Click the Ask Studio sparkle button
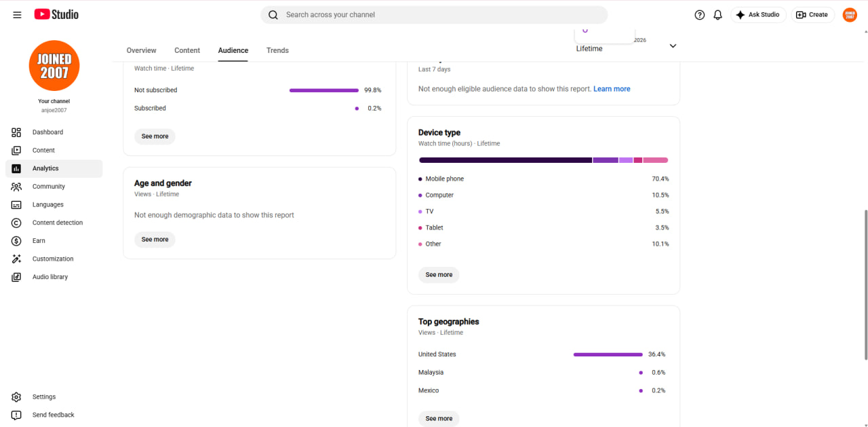Image resolution: width=868 pixels, height=427 pixels. (758, 15)
